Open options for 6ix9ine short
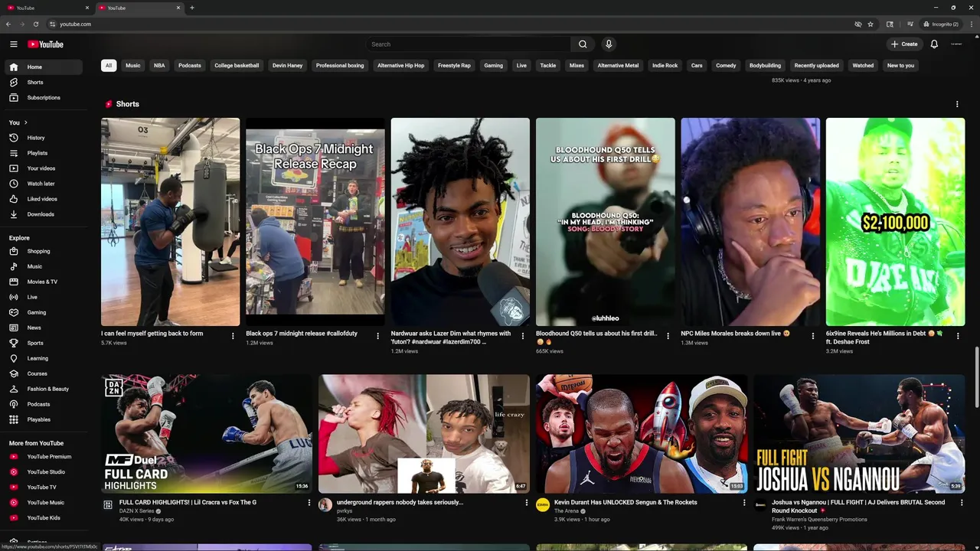 (x=958, y=335)
